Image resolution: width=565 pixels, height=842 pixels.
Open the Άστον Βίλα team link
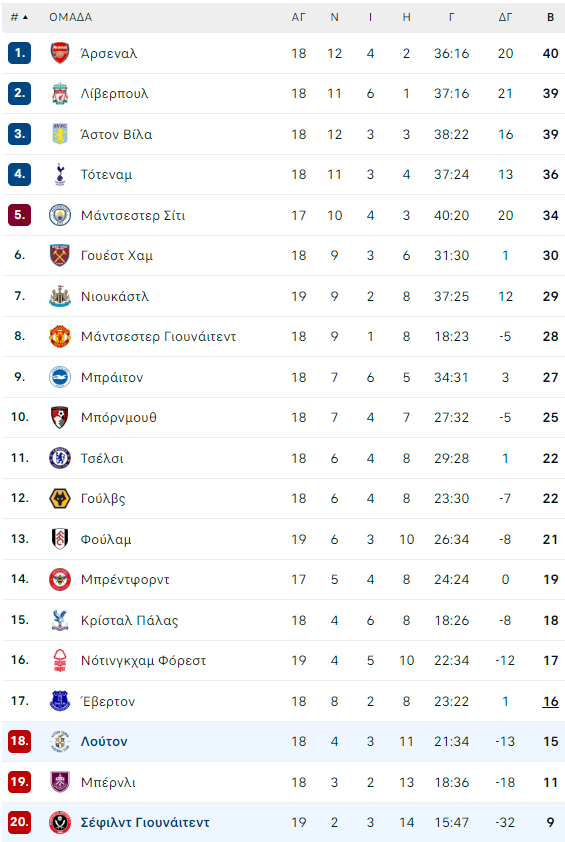(x=117, y=134)
